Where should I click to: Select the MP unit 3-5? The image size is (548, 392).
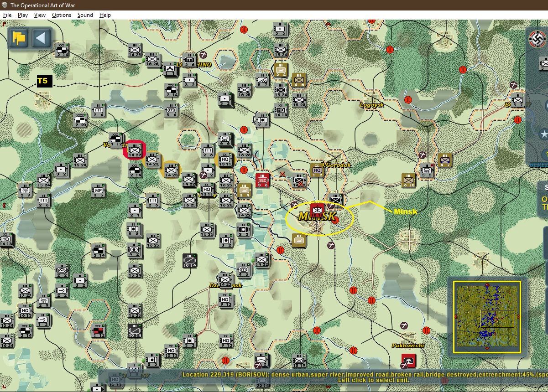point(98,191)
